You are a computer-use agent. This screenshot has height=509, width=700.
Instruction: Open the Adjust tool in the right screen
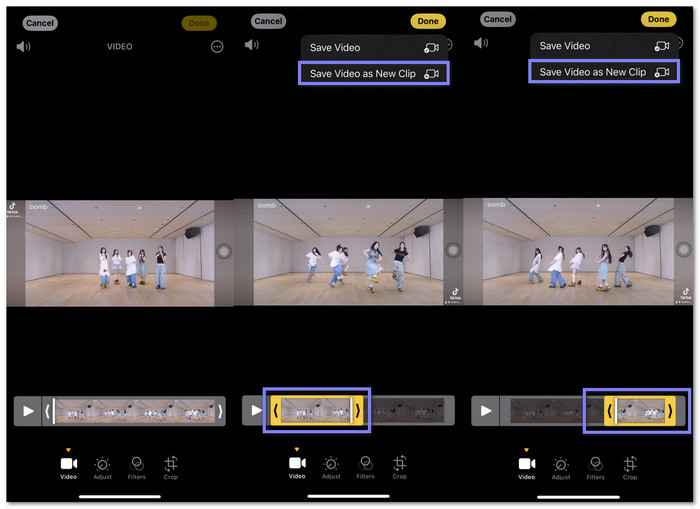561,466
